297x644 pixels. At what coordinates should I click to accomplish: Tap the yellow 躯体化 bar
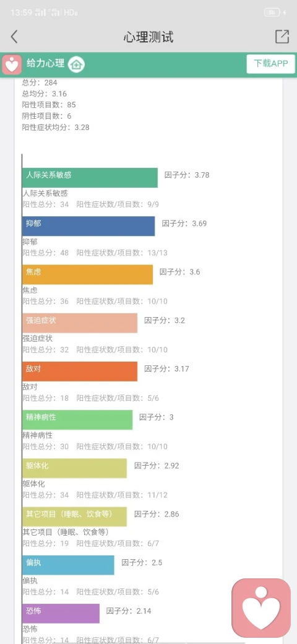pyautogui.click(x=74, y=468)
